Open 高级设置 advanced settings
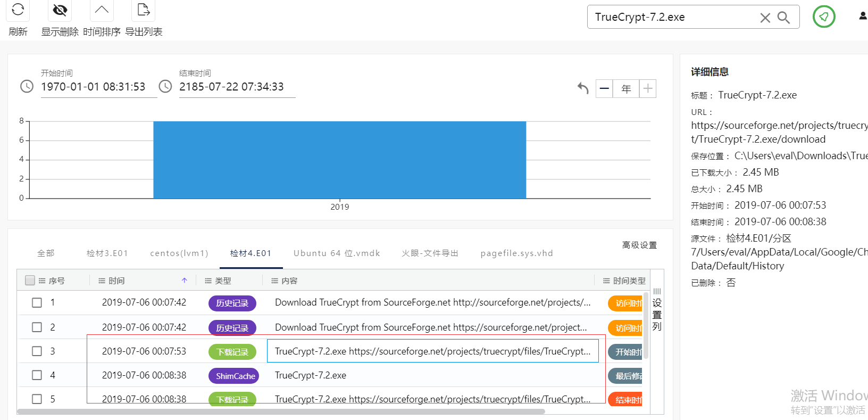The width and height of the screenshot is (868, 420). tap(639, 245)
